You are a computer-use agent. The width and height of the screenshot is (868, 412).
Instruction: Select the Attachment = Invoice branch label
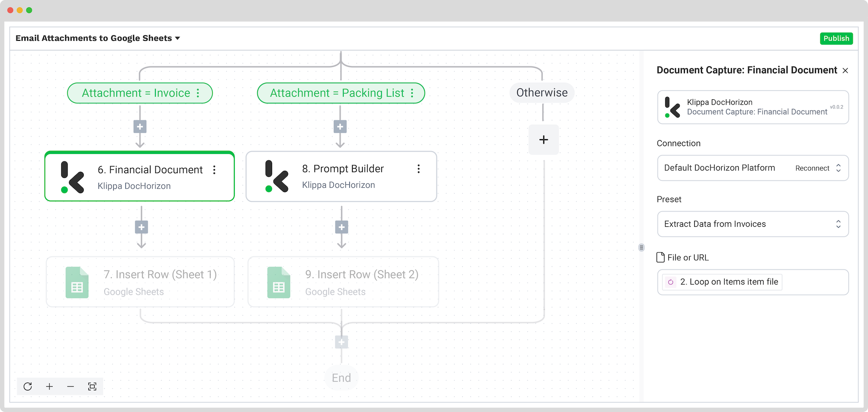point(140,93)
